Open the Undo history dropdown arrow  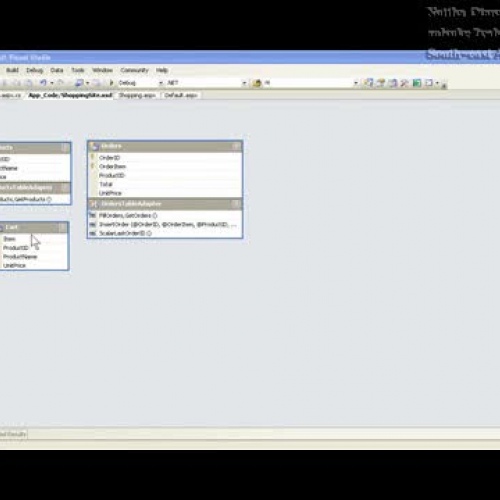click(x=52, y=83)
